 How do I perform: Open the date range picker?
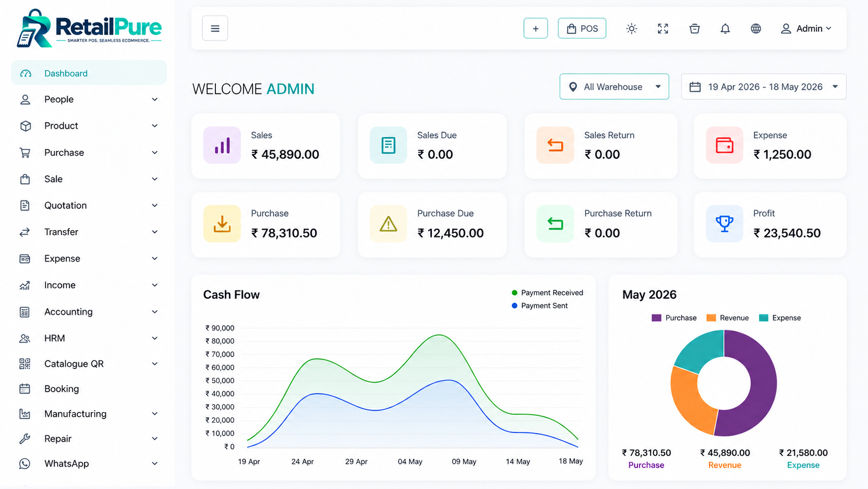[x=764, y=87]
